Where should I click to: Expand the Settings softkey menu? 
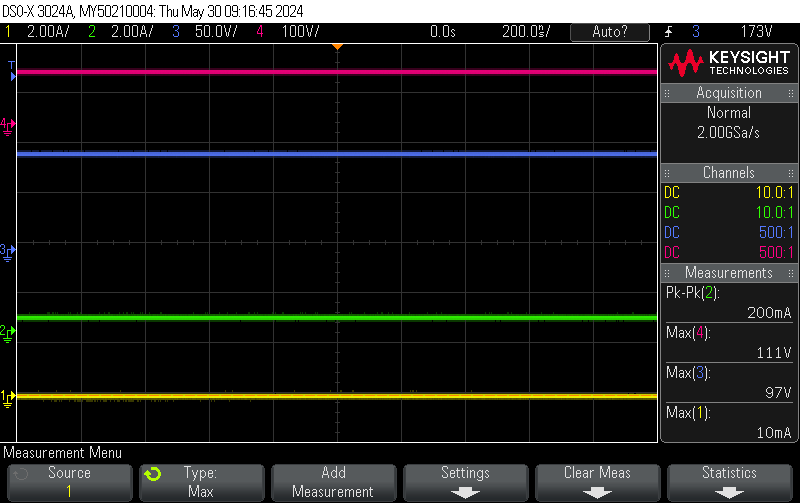pyautogui.click(x=465, y=482)
